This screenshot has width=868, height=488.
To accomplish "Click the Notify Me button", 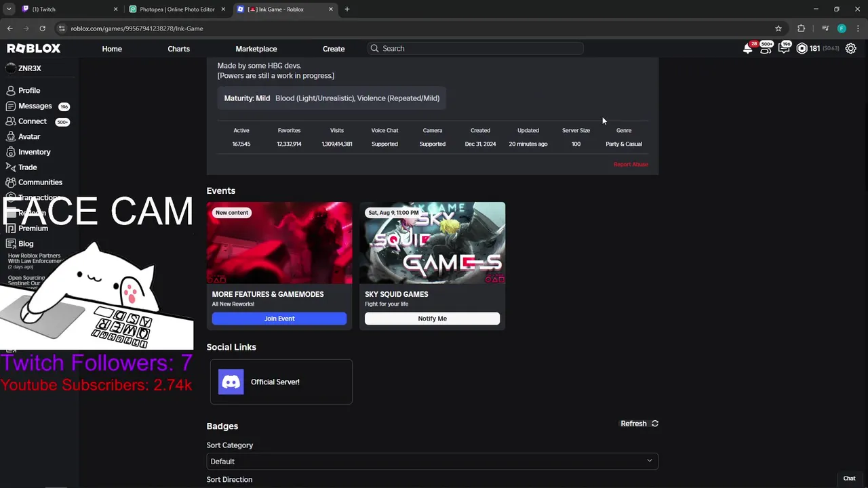I will point(432,319).
